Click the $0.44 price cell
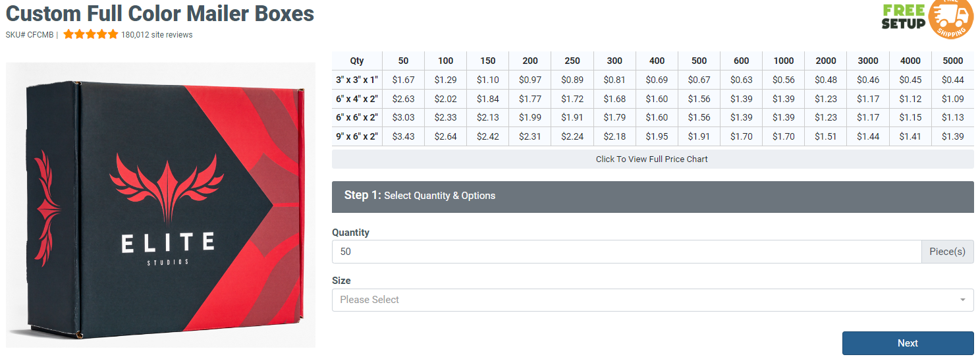980x363 pixels. tap(952, 80)
